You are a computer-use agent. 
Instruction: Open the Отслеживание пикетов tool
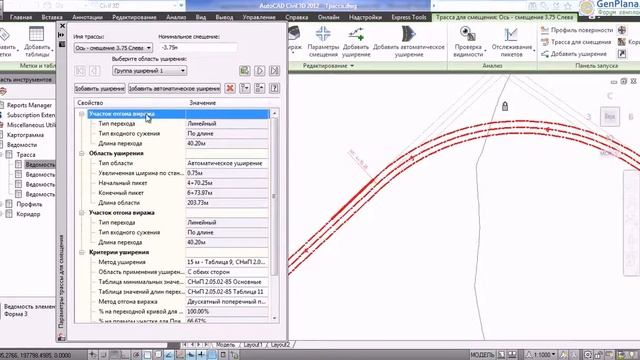tap(512, 42)
